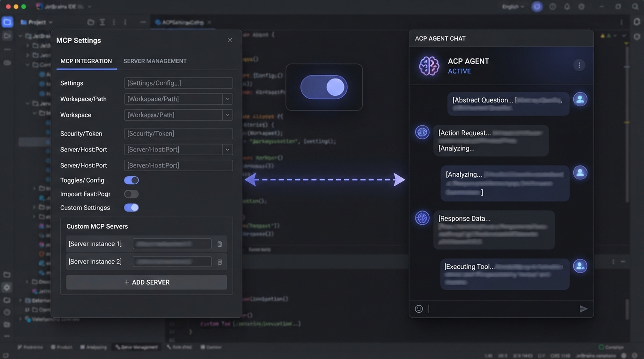This screenshot has height=359, width=644.
Task: Click the Response Data chat message
Action: [494, 230]
